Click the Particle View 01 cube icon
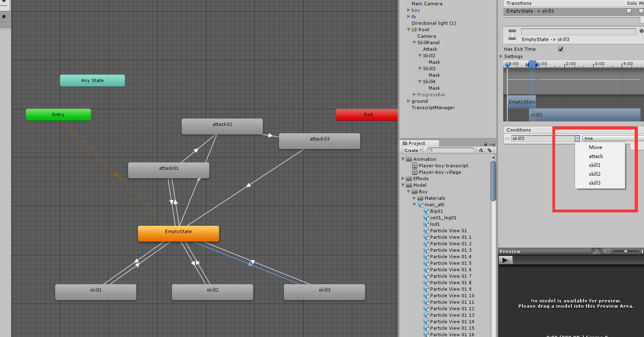Viewport: 644px width, 337px height. (x=426, y=231)
